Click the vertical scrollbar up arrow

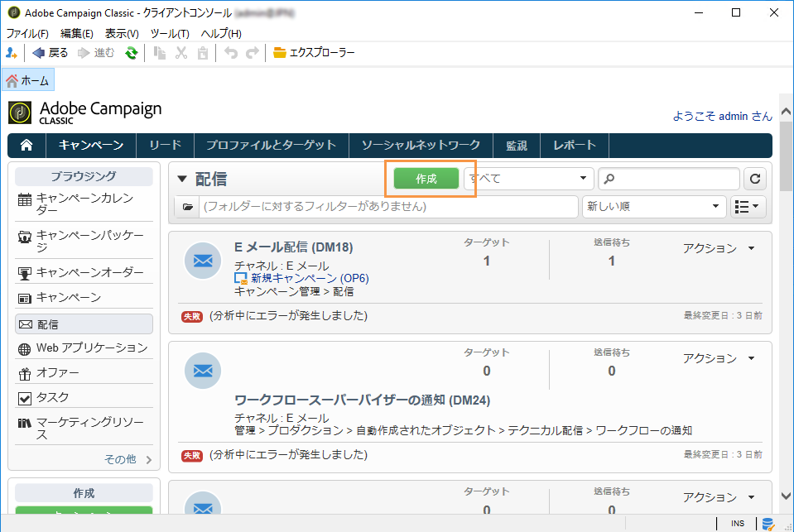coord(786,112)
